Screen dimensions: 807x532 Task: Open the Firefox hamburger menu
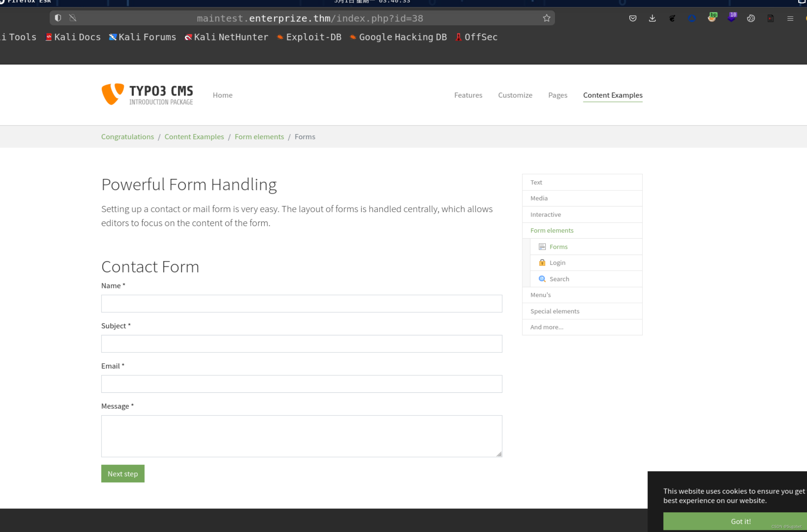790,18
